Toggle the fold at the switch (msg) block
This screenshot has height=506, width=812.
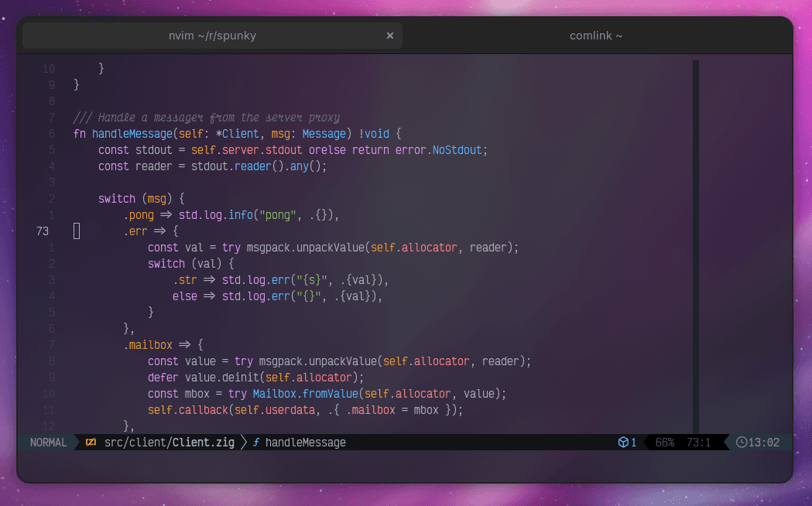[76, 198]
